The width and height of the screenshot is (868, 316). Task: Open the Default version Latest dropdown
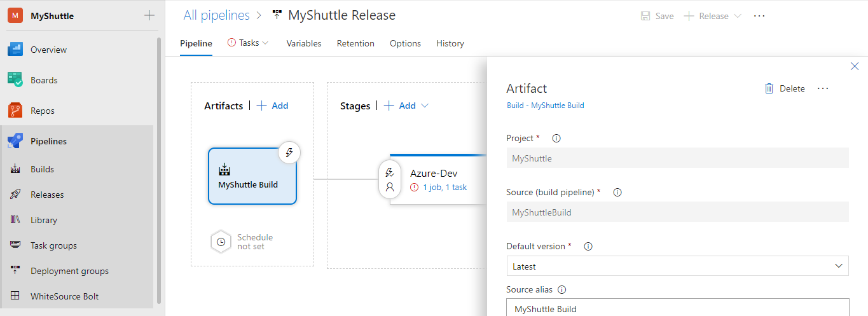click(x=677, y=266)
